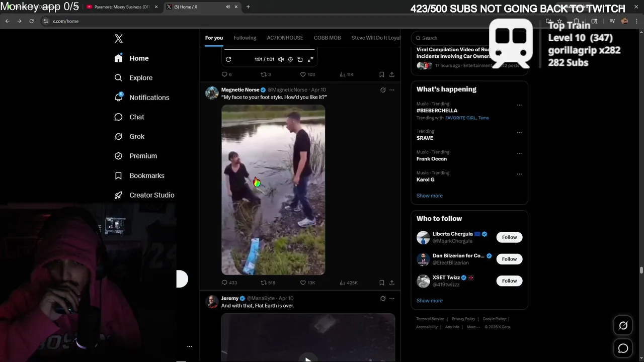Open the X logo home link
644x362 pixels.
coord(119,39)
